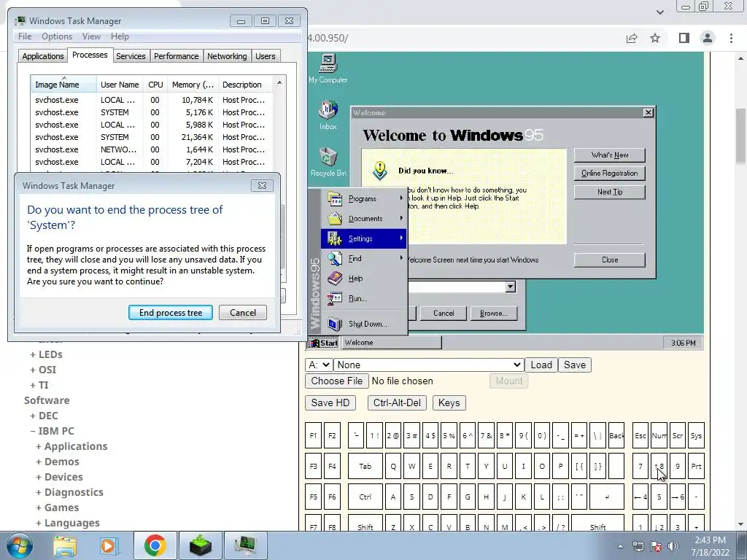The width and height of the screenshot is (747, 560).
Task: Open the My Computer desktop icon
Action: [x=328, y=69]
